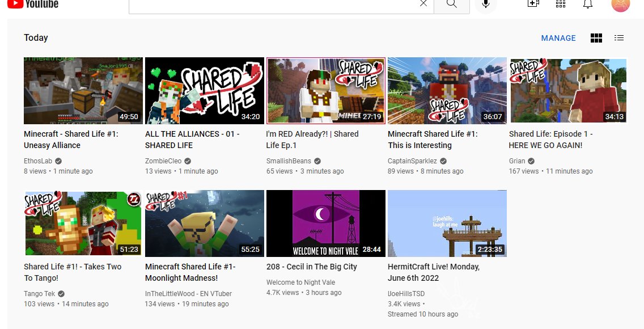Go to Tango Tek channel
The image size is (644, 329).
pyautogui.click(x=40, y=294)
